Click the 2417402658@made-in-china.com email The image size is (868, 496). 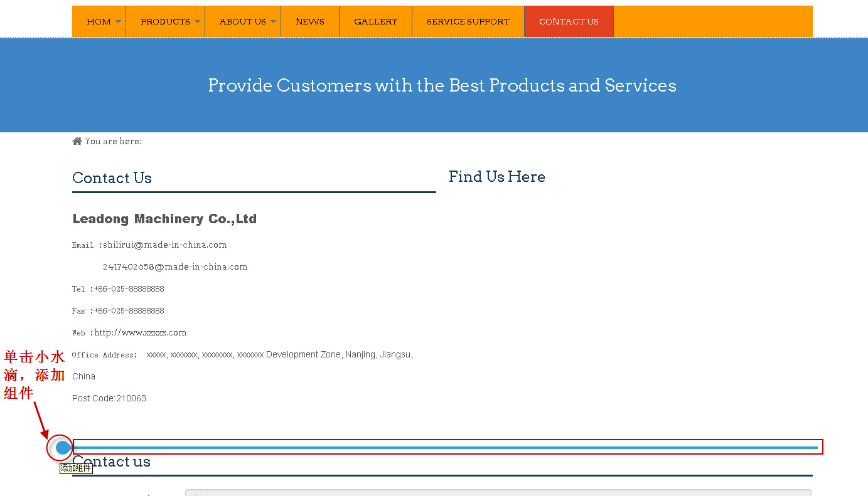175,267
